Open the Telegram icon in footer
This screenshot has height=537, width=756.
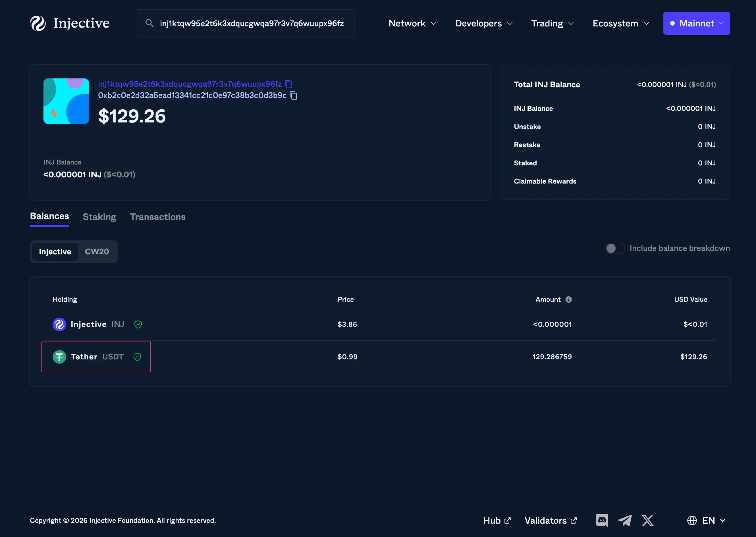(625, 521)
